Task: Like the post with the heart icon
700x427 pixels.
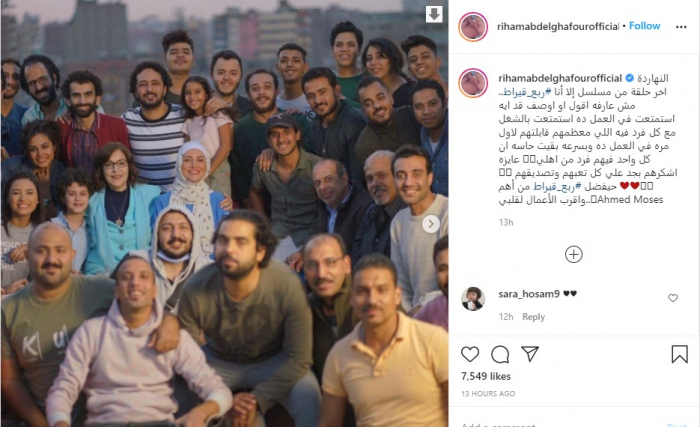Action: click(x=470, y=354)
